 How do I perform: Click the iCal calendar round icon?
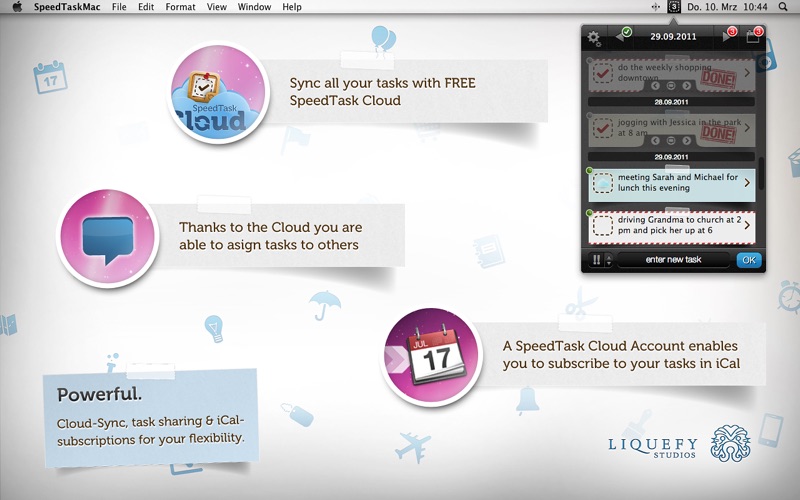tap(432, 355)
